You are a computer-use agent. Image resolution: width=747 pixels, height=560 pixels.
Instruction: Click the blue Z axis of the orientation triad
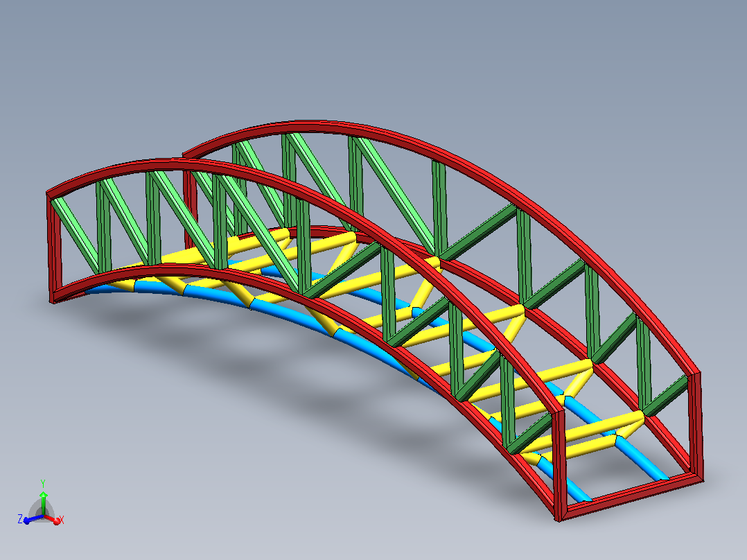(x=33, y=519)
